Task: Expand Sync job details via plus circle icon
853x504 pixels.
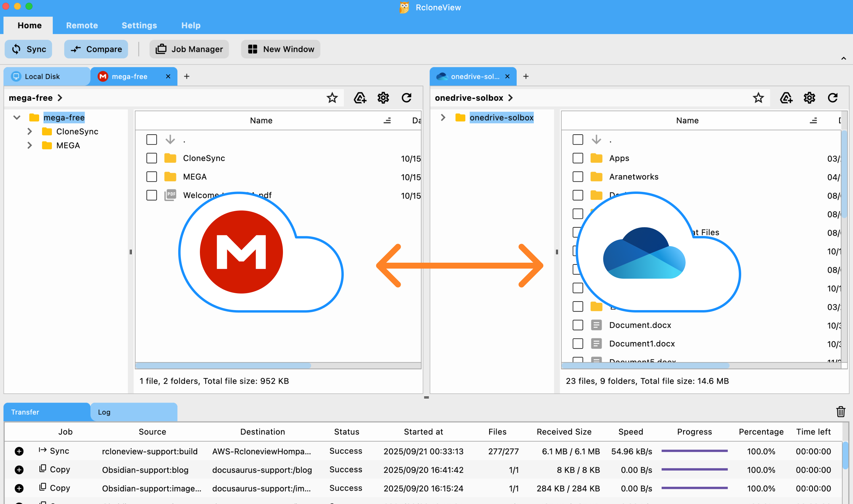Action: 19,451
